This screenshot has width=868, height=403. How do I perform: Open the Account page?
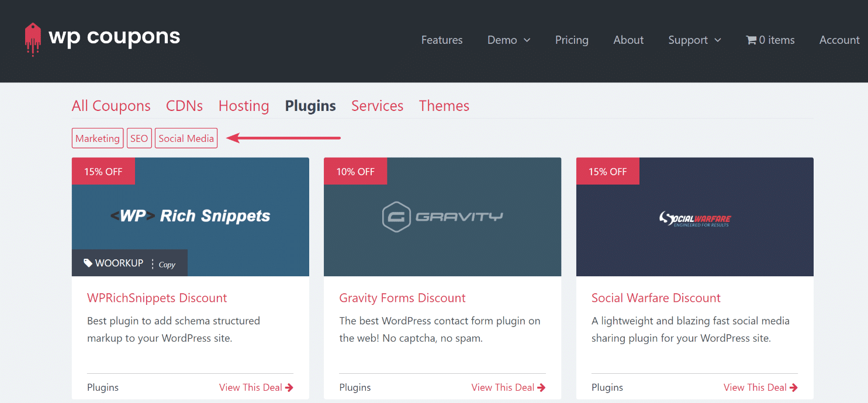tap(839, 40)
